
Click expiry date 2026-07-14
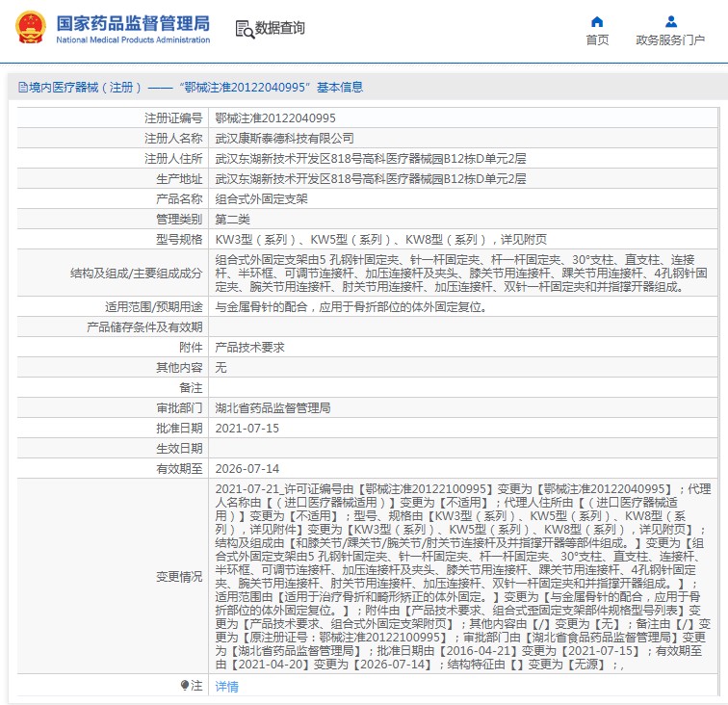(x=247, y=469)
